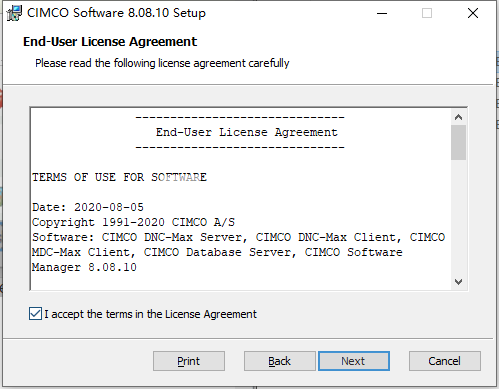Screen dimensions: 499x389
Task: Click the license text scroll up arrow
Action: [x=458, y=117]
